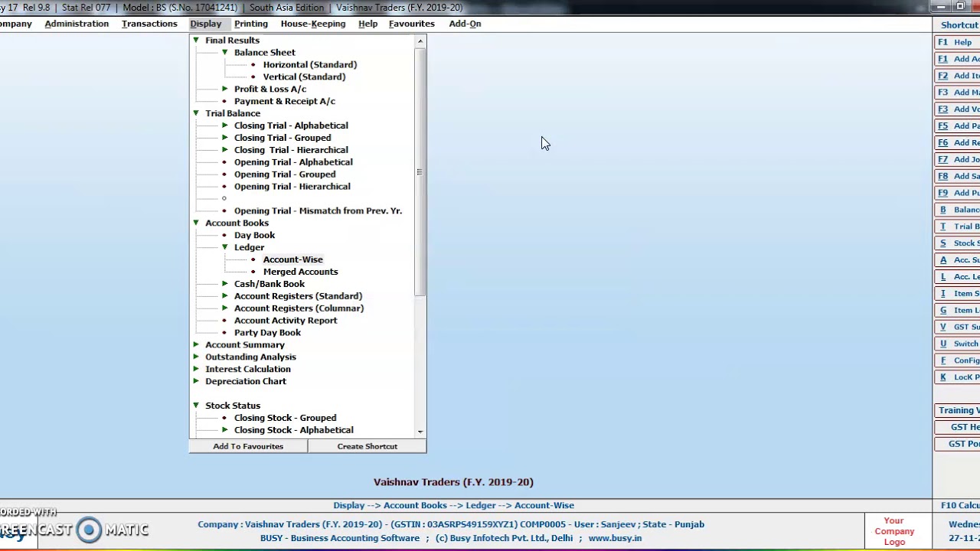Collapse the Ledger node
Viewport: 980px width, 551px height.
[x=225, y=247]
